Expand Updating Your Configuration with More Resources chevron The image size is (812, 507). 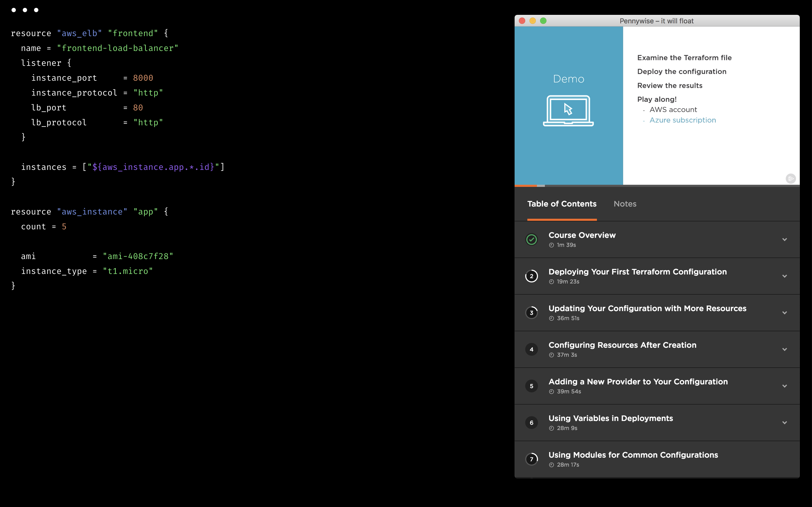point(784,312)
